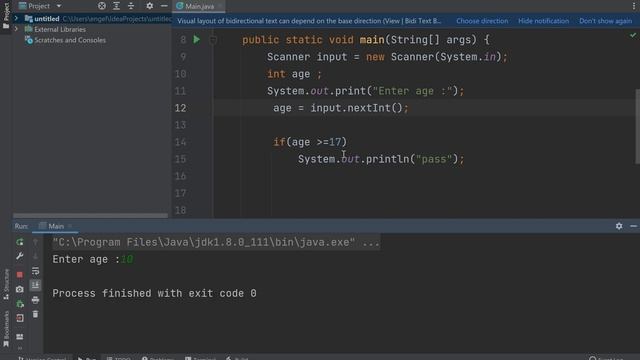
Task: Click the up stack trace arrow
Action: 36,242
